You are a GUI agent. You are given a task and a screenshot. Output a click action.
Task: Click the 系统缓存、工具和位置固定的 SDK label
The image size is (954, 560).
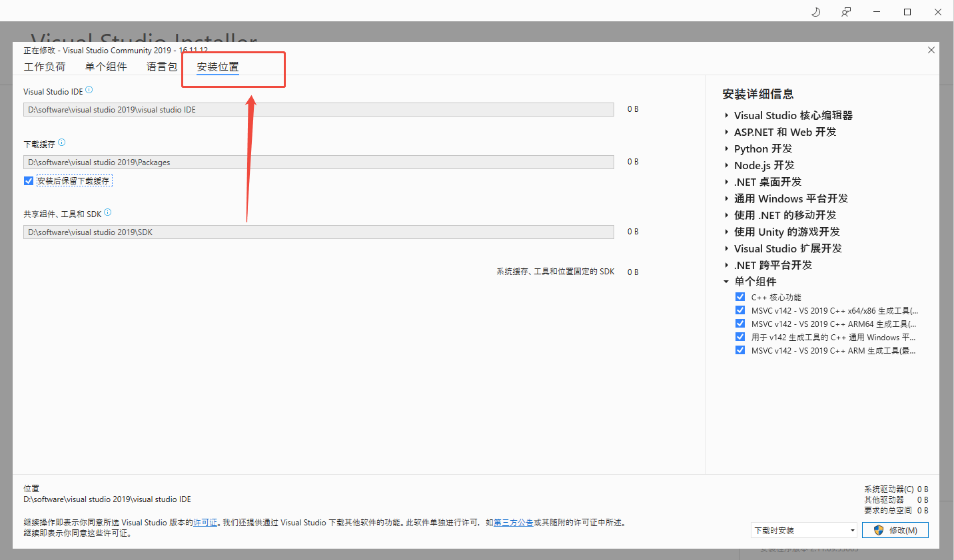click(x=556, y=272)
